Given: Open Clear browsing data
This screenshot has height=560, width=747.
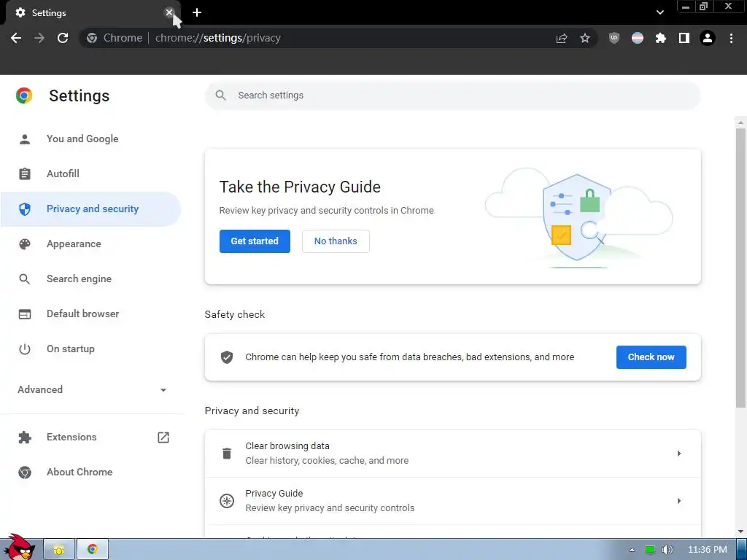Looking at the screenshot, I should [x=452, y=454].
